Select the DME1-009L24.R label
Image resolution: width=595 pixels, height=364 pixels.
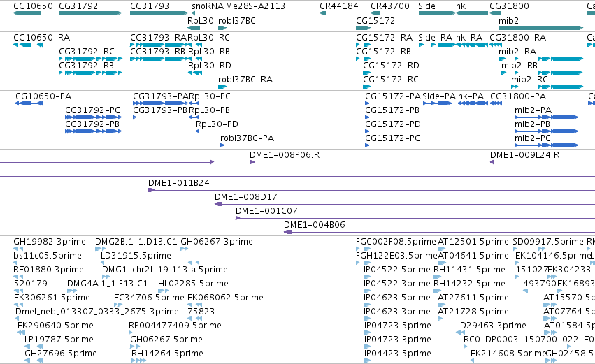525,155
